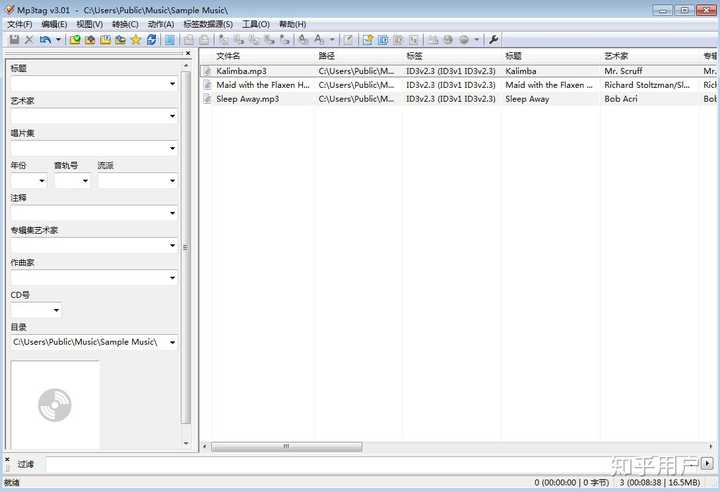
Task: Click the Actions toolbar icon
Action: tap(303, 40)
